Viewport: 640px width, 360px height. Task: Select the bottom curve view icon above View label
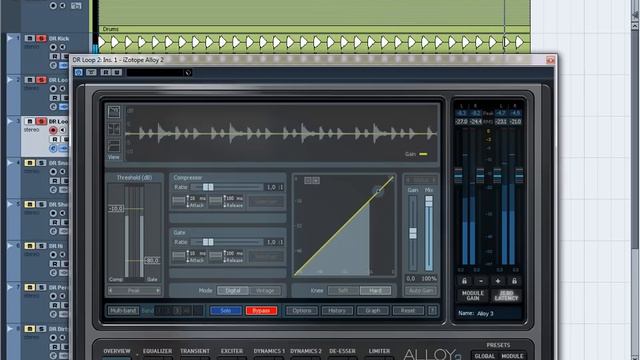(x=114, y=146)
